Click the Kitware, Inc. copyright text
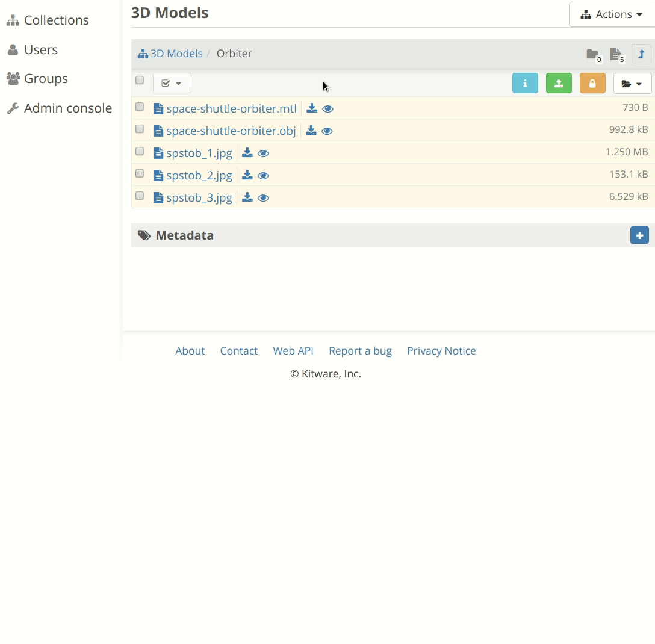Screen dimensions: 655x644 click(x=326, y=374)
